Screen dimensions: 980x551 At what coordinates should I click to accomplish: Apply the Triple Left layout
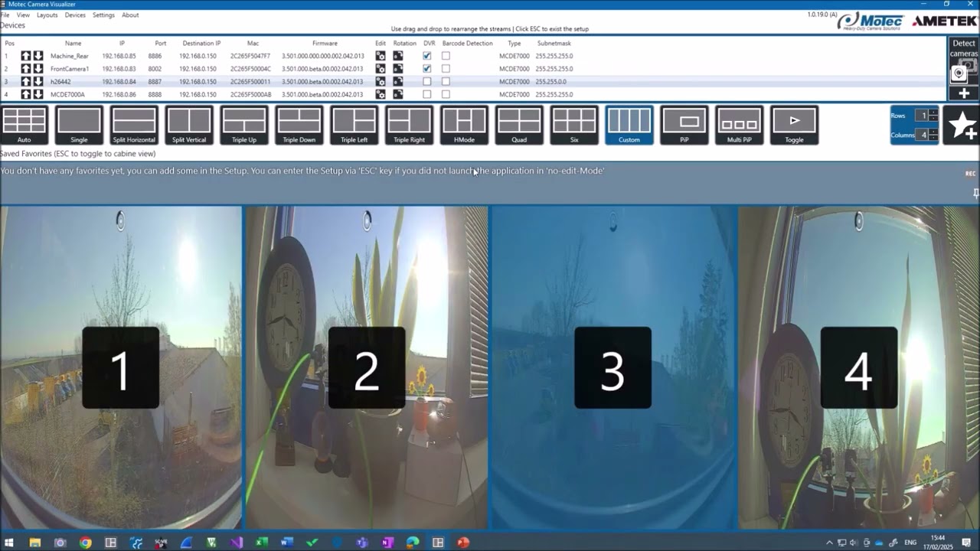tap(354, 126)
